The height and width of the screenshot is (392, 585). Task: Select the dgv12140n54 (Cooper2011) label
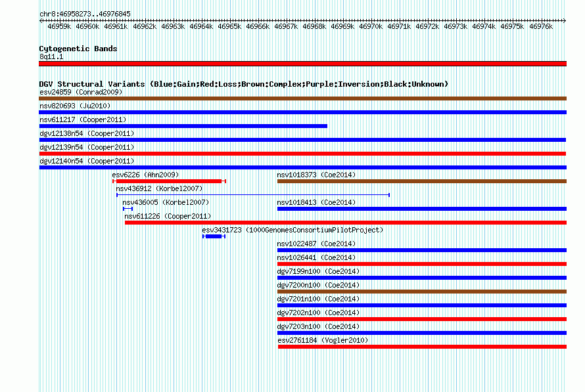pyautogui.click(x=87, y=161)
